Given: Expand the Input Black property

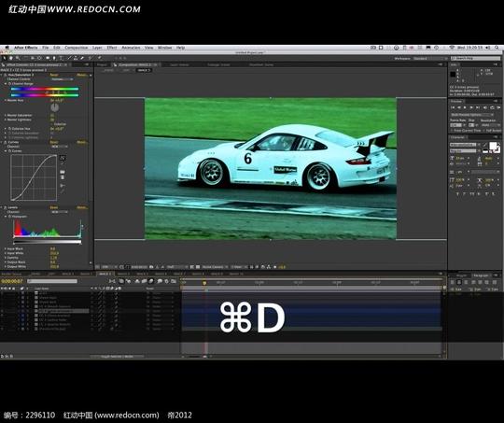Looking at the screenshot, I should point(6,248).
